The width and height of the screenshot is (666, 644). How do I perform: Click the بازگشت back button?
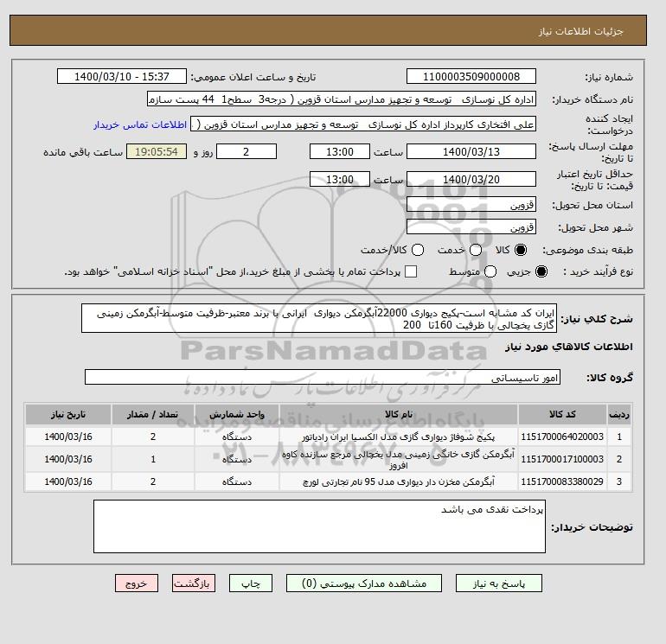pyautogui.click(x=194, y=583)
